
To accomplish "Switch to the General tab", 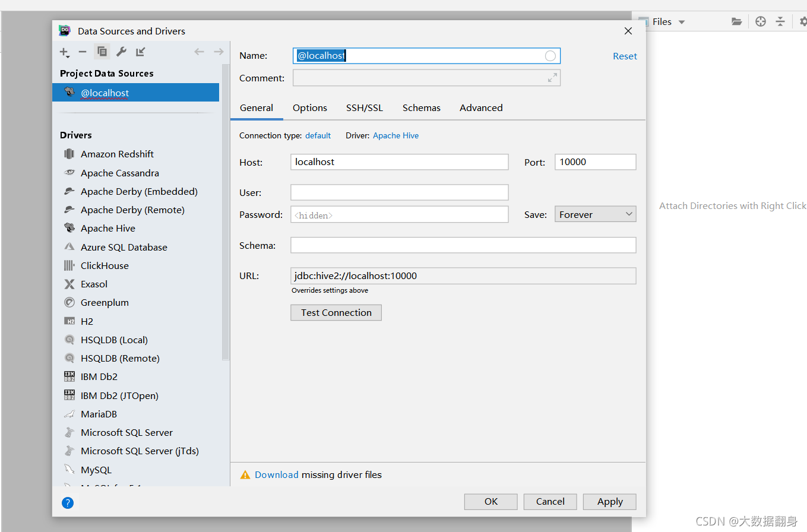I will pos(257,108).
